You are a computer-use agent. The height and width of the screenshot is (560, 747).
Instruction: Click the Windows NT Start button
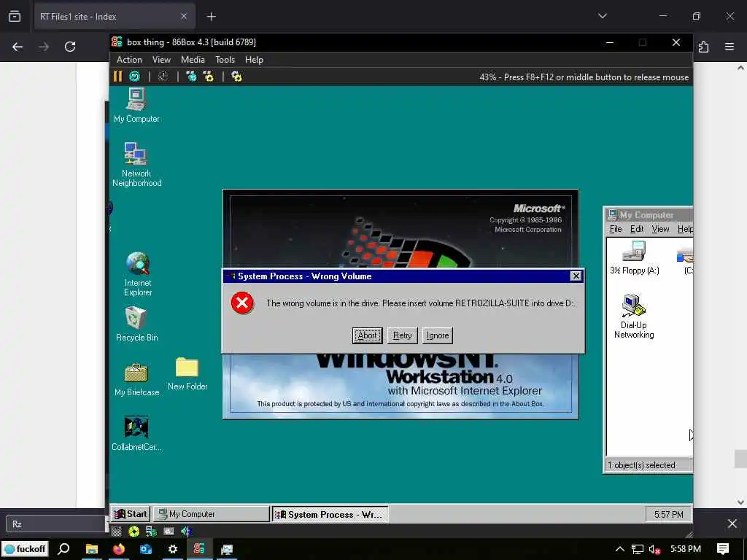(x=131, y=514)
